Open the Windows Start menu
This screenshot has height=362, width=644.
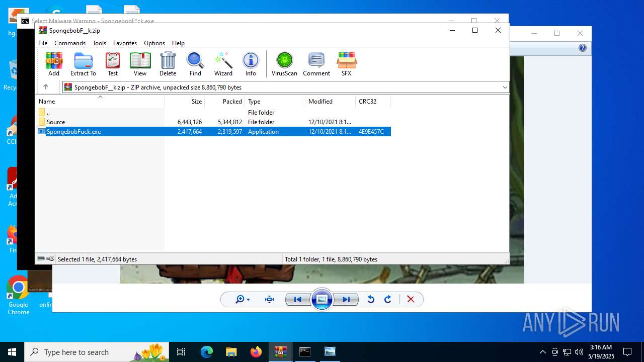click(x=12, y=352)
